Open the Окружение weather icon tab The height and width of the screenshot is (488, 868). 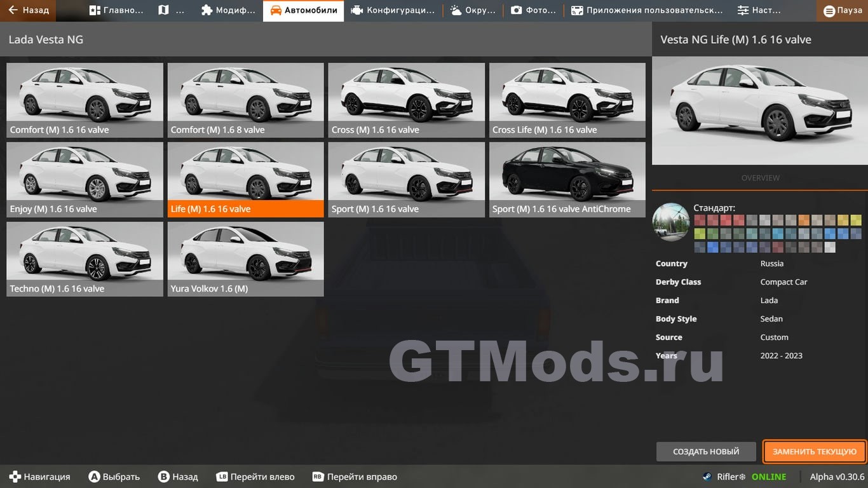coord(473,10)
